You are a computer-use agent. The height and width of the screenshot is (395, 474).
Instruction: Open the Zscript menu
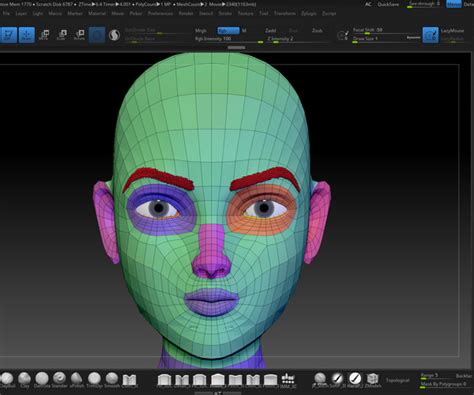329,14
